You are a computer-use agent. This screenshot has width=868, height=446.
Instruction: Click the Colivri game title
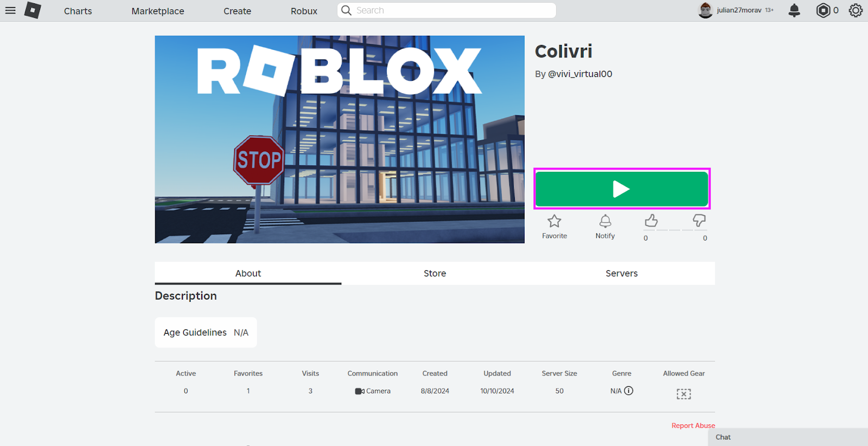[x=564, y=51]
